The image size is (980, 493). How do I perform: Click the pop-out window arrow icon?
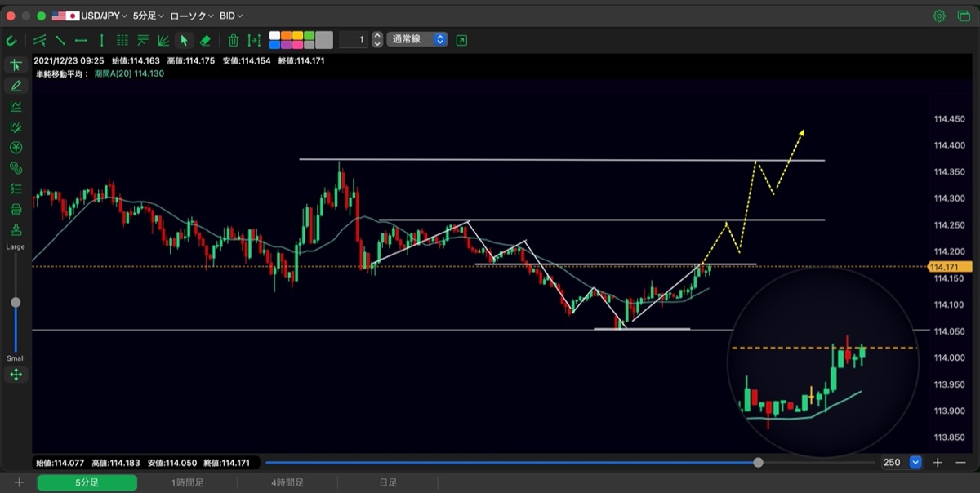[462, 40]
